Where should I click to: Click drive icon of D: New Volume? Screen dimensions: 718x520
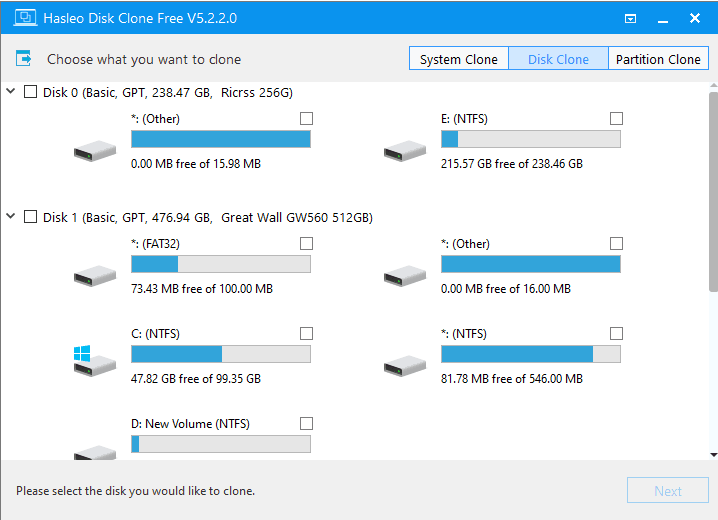[95, 452]
